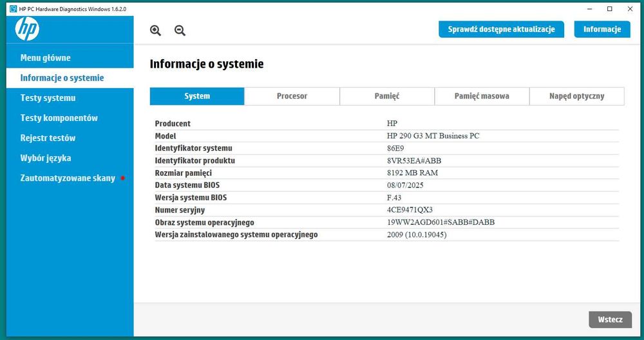The image size is (644, 340).
Task: Select model value HP 290 G3 MT Business PC
Action: click(x=433, y=136)
